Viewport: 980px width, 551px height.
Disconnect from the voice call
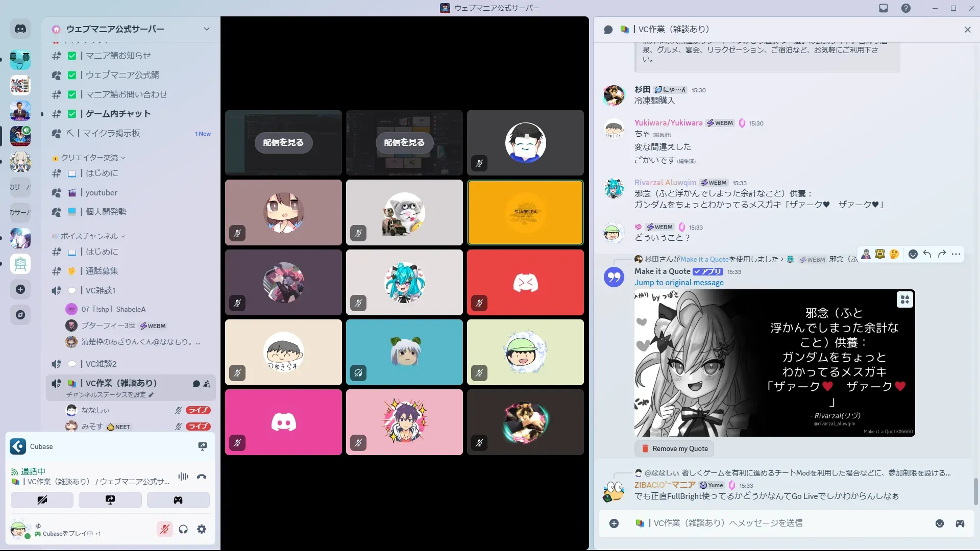pyautogui.click(x=202, y=477)
